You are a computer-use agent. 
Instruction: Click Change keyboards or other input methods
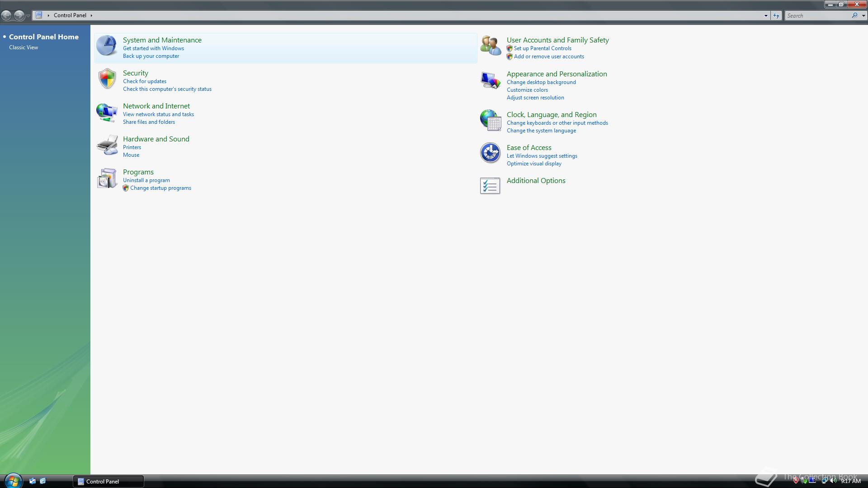[x=557, y=123]
